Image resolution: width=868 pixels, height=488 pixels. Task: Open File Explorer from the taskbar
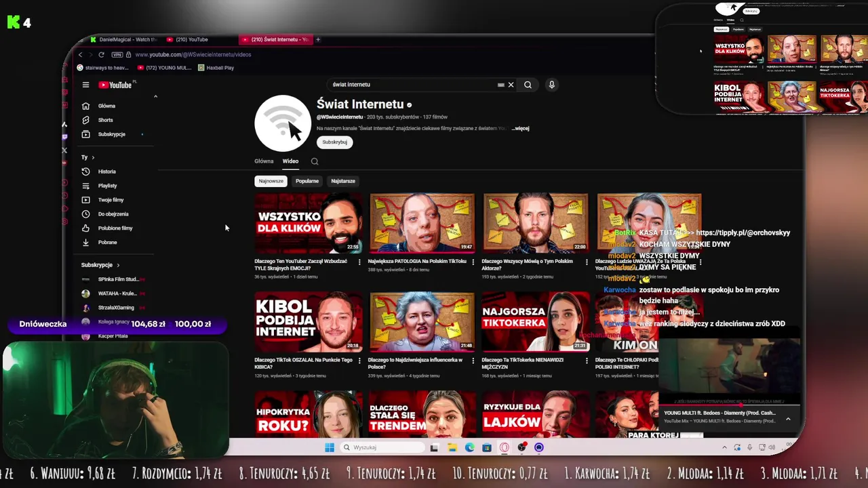click(x=452, y=447)
